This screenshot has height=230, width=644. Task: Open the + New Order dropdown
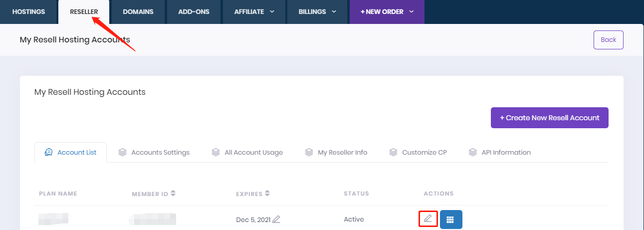coord(387,11)
